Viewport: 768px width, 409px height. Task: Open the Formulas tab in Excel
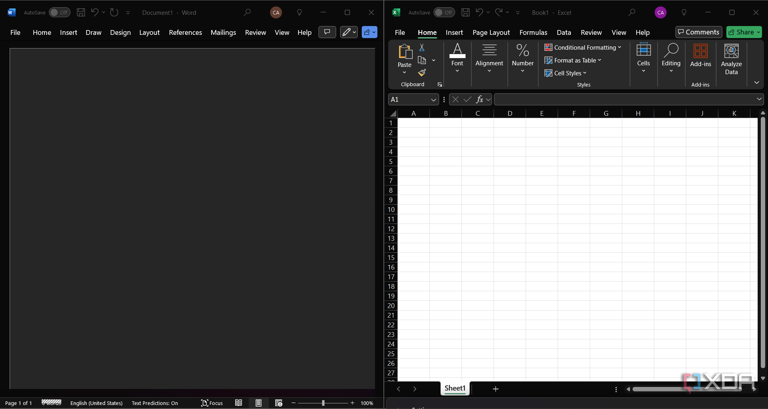point(533,32)
